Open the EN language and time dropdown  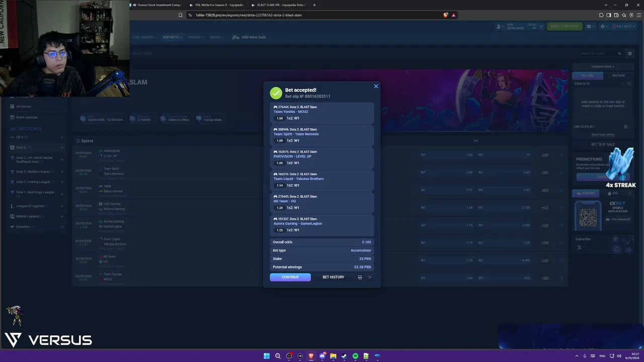(624, 26)
